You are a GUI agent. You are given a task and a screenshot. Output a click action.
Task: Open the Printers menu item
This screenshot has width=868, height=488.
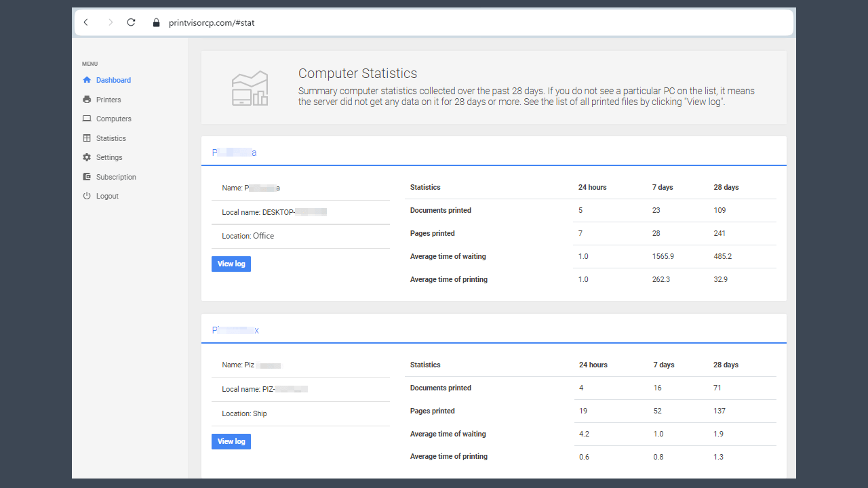click(108, 100)
